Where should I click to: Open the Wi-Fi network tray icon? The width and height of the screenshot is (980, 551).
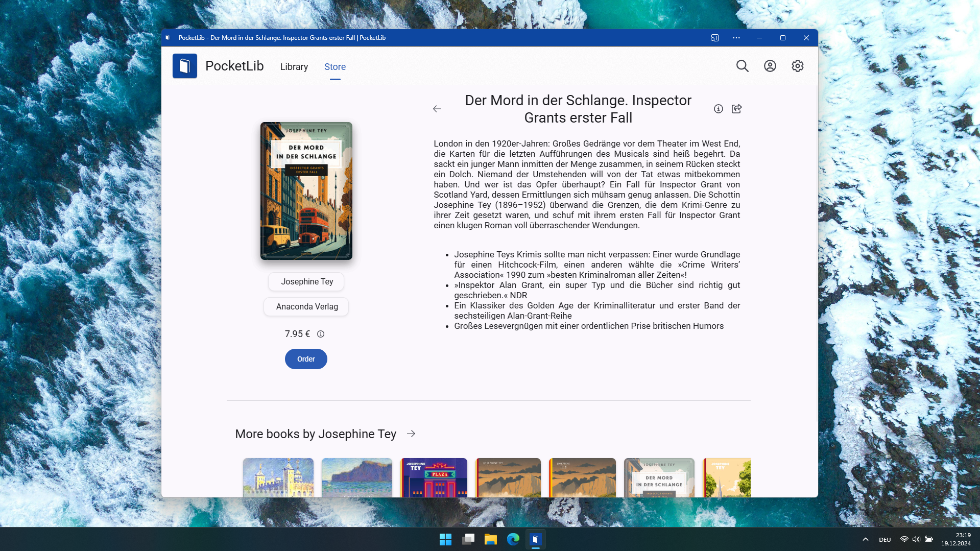coord(904,539)
